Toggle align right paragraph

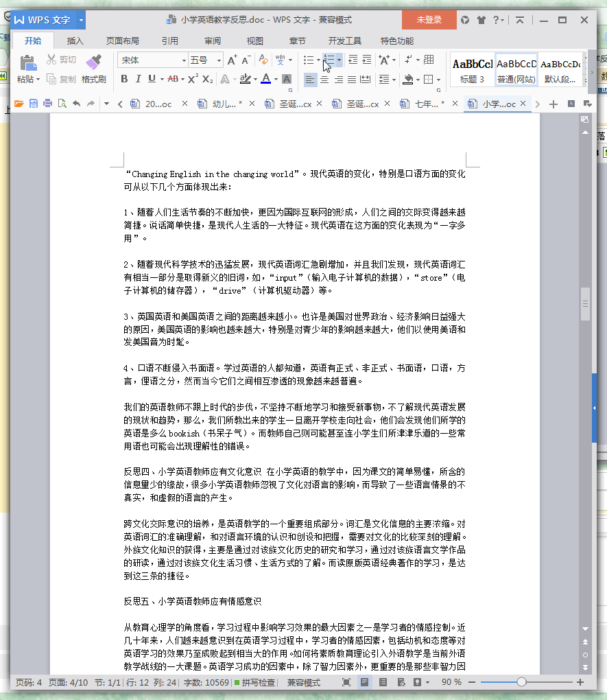coord(339,80)
